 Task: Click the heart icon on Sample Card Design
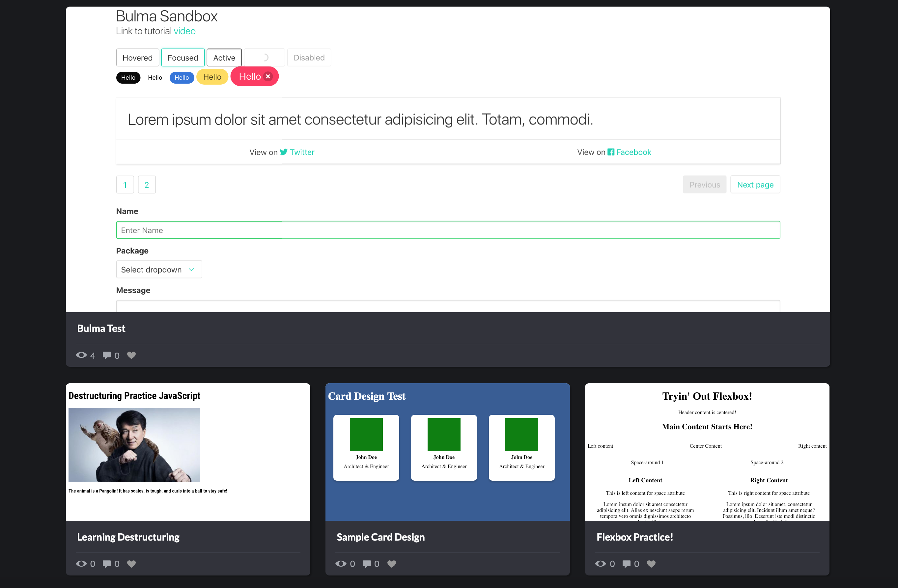point(391,564)
